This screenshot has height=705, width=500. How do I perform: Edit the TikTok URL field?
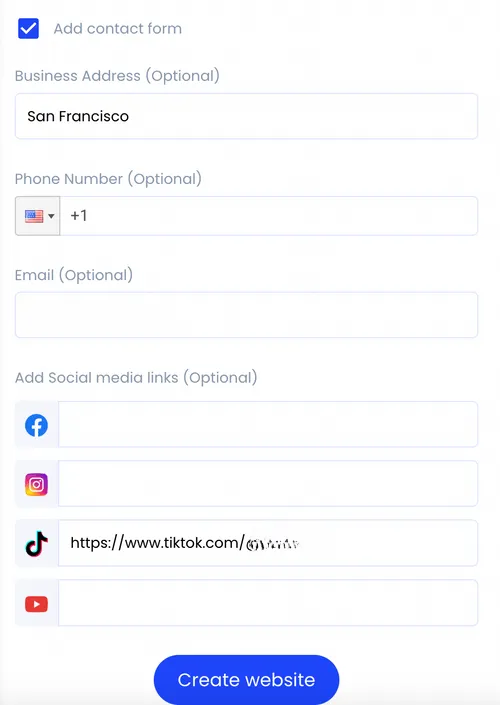pyautogui.click(x=268, y=543)
